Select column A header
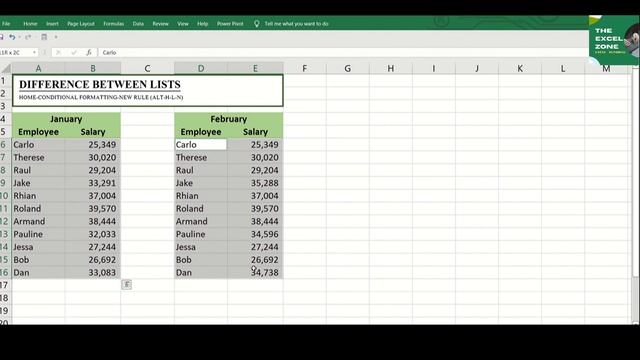Screen dimensions: 640x360 [38, 68]
